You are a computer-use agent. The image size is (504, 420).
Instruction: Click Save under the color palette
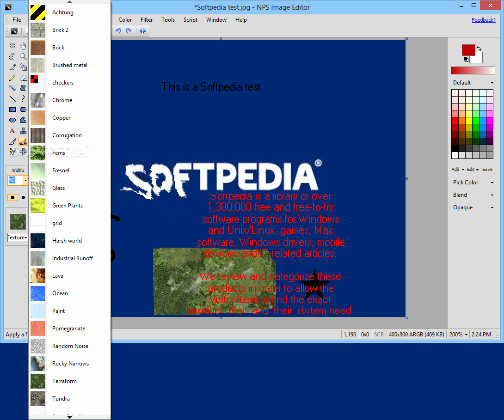pos(487,169)
